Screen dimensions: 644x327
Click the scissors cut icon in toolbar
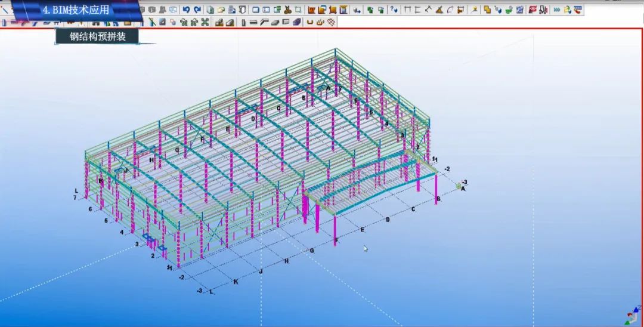pos(287,10)
